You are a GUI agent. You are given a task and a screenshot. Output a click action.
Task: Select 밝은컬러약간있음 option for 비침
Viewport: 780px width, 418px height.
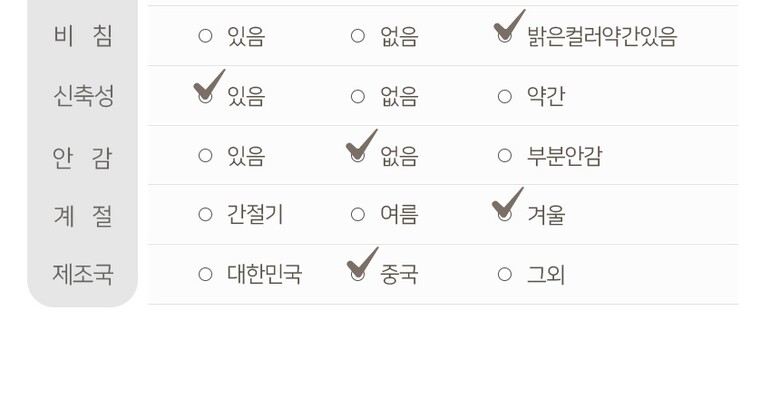505,36
